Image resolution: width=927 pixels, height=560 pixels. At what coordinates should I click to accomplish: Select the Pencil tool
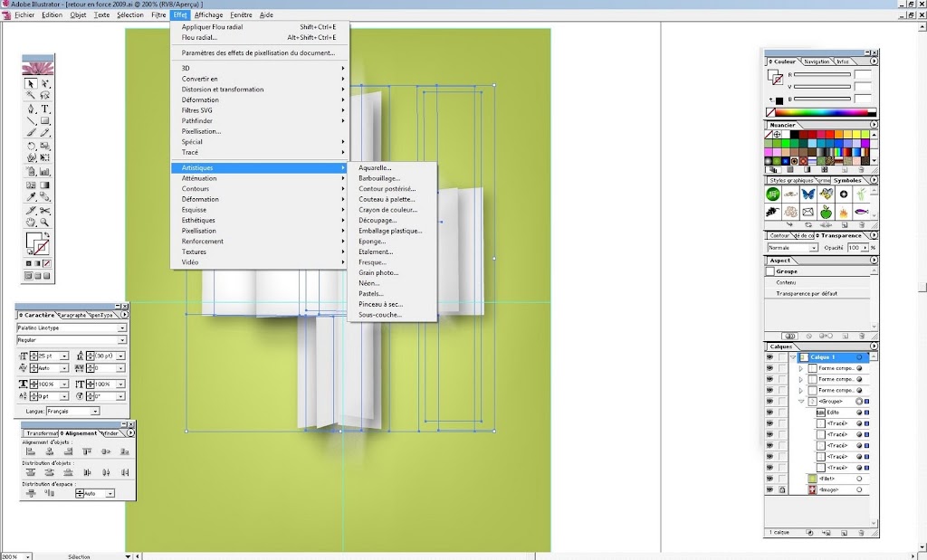tap(45, 133)
